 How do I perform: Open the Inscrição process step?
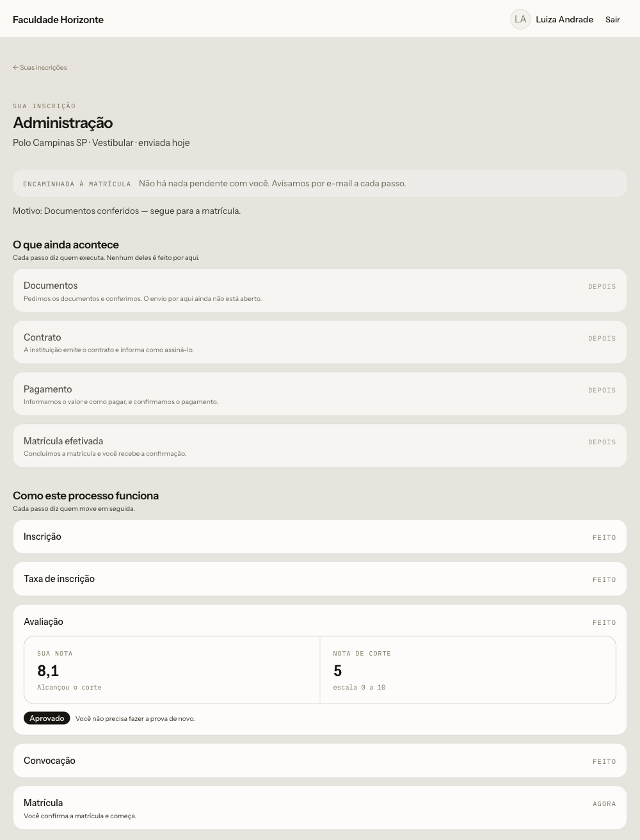(320, 537)
